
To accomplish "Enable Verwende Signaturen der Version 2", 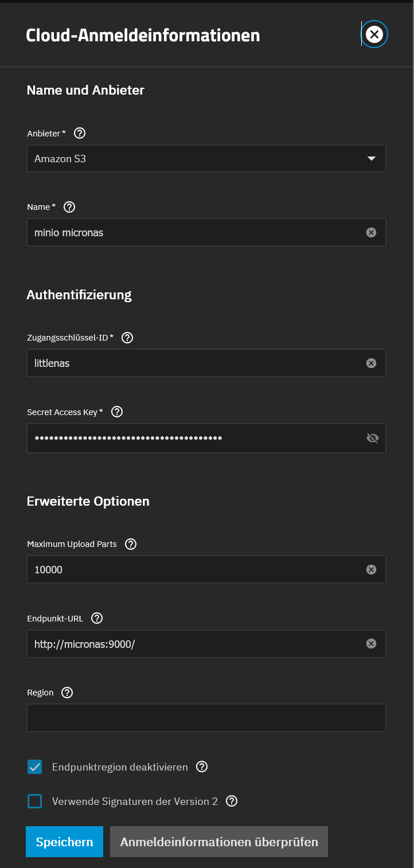I will click(34, 801).
